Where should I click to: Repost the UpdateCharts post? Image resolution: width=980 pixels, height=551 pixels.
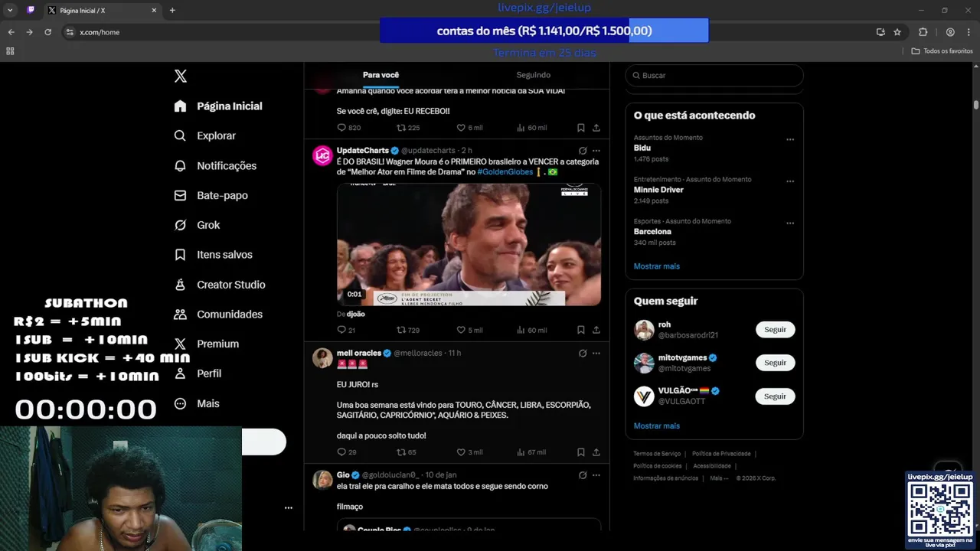[x=400, y=330]
